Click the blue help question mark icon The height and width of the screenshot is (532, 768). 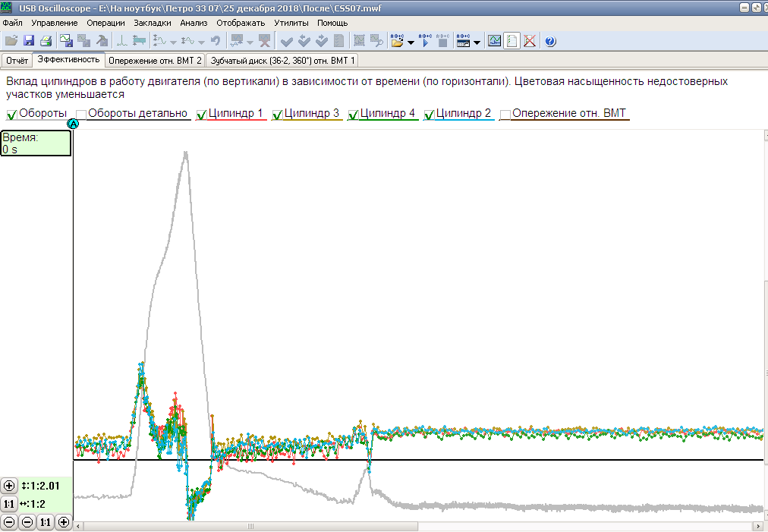point(550,41)
